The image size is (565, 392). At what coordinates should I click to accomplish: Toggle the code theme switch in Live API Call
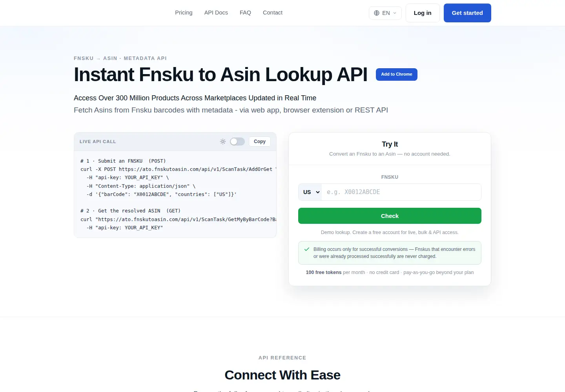coord(237,142)
